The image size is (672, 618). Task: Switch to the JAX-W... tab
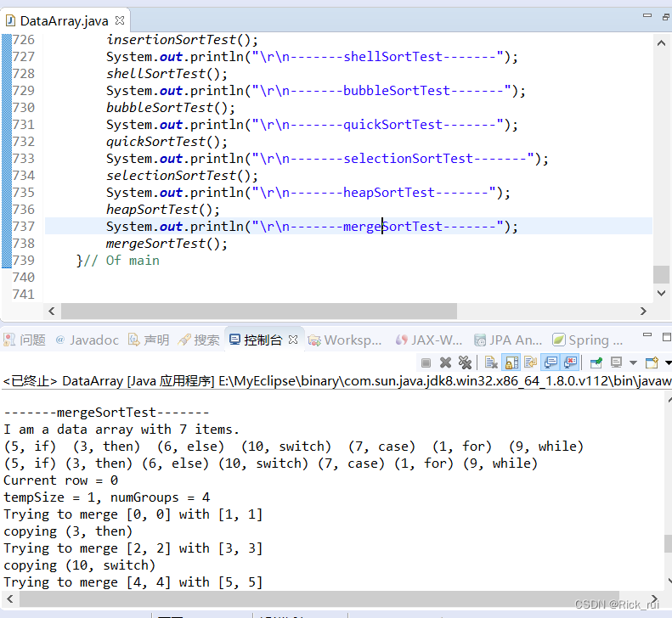[x=428, y=340]
